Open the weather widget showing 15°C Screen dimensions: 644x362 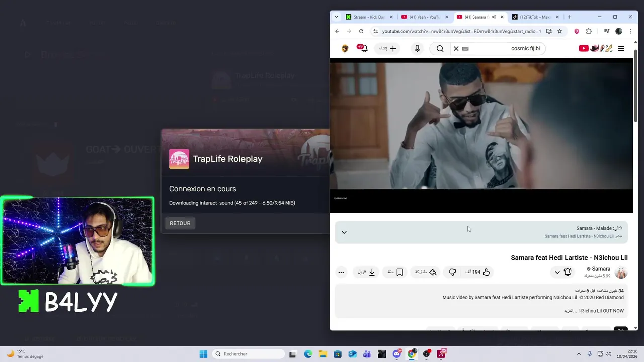coord(25,354)
